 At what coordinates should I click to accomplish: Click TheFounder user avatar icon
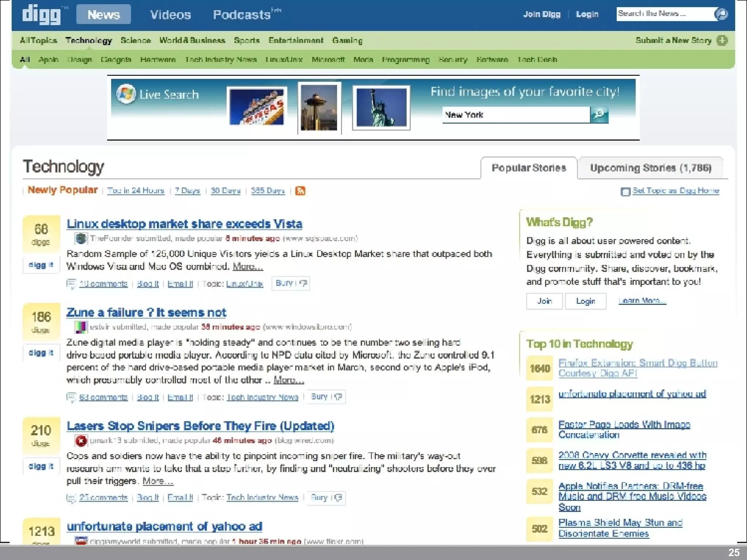[81, 239]
